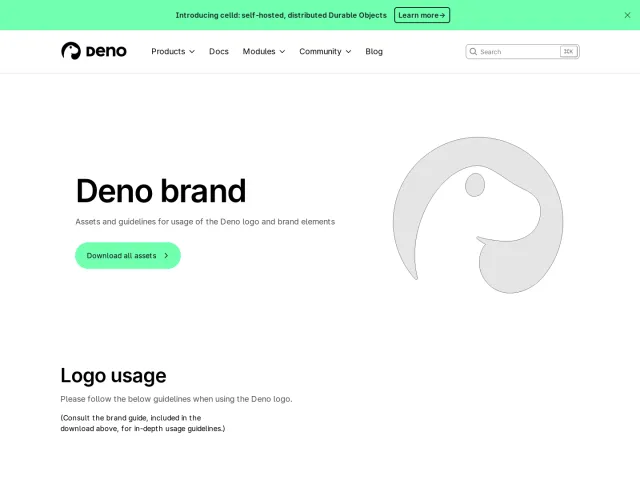
Task: Click the Deno brand heading
Action: click(x=161, y=191)
